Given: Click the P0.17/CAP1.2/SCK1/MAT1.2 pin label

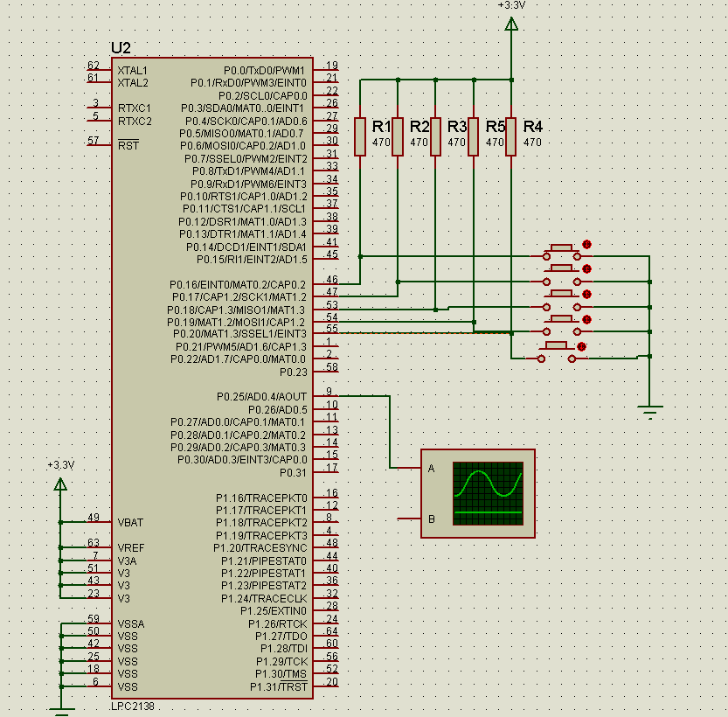Looking at the screenshot, I should [x=239, y=297].
